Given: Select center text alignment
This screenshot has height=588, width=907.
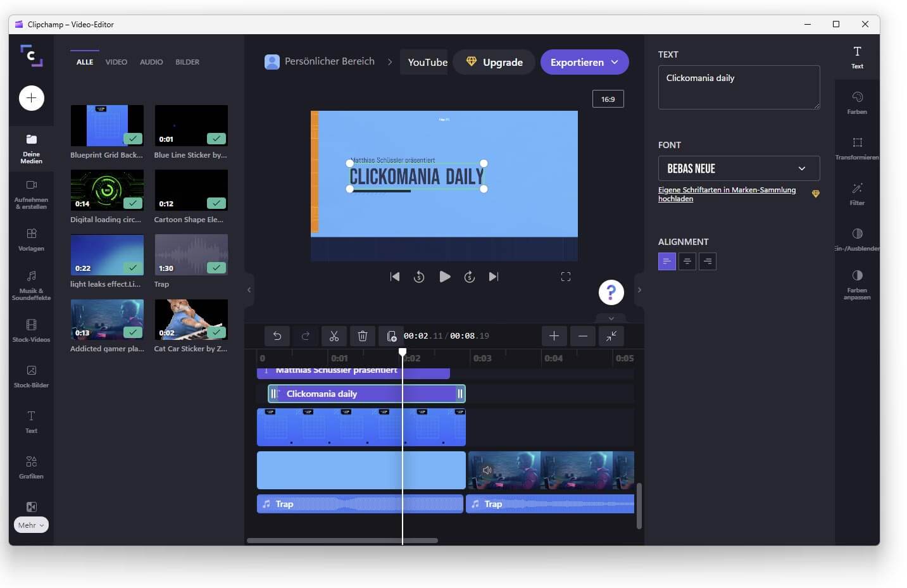Looking at the screenshot, I should 687,261.
